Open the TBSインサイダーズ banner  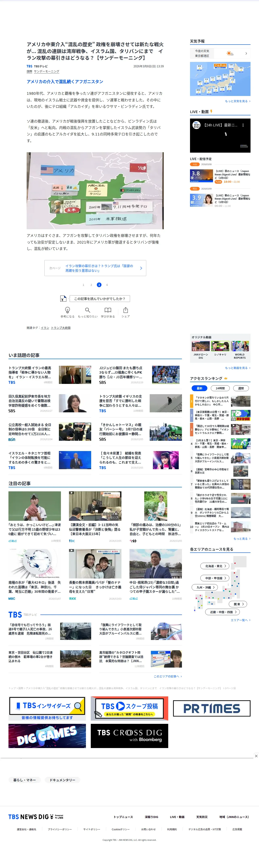coord(47,708)
